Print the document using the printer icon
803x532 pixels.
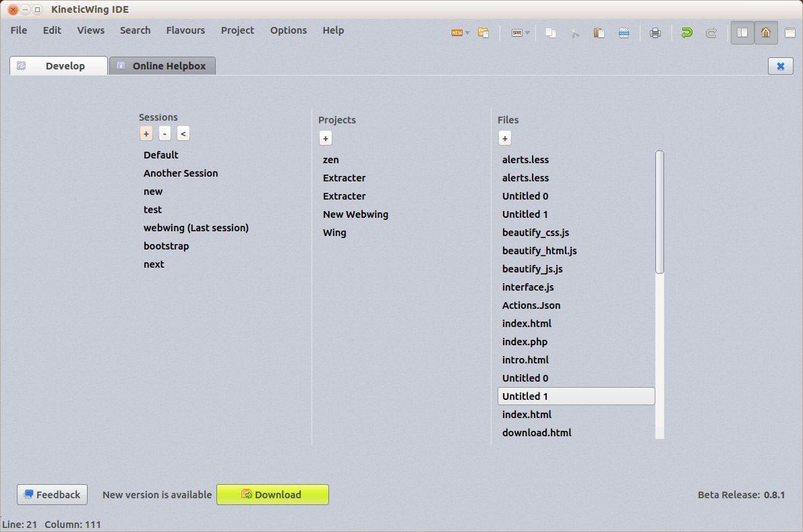pyautogui.click(x=655, y=32)
